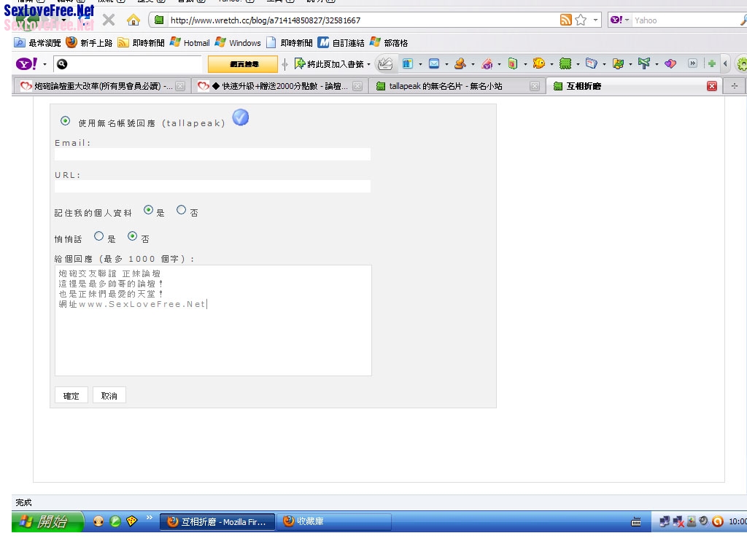Click the Yahoo! logo on toolbar
Image resolution: width=747 pixels, height=560 pixels.
point(26,64)
